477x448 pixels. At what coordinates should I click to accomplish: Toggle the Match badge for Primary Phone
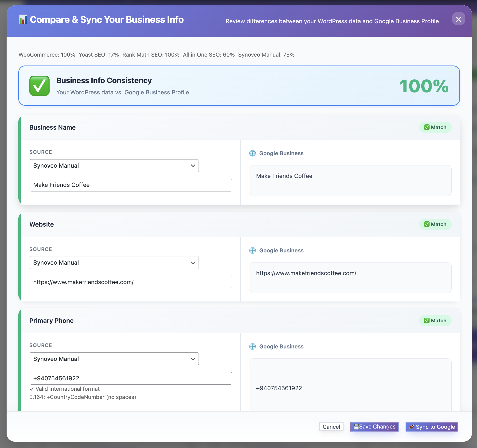[x=435, y=321]
